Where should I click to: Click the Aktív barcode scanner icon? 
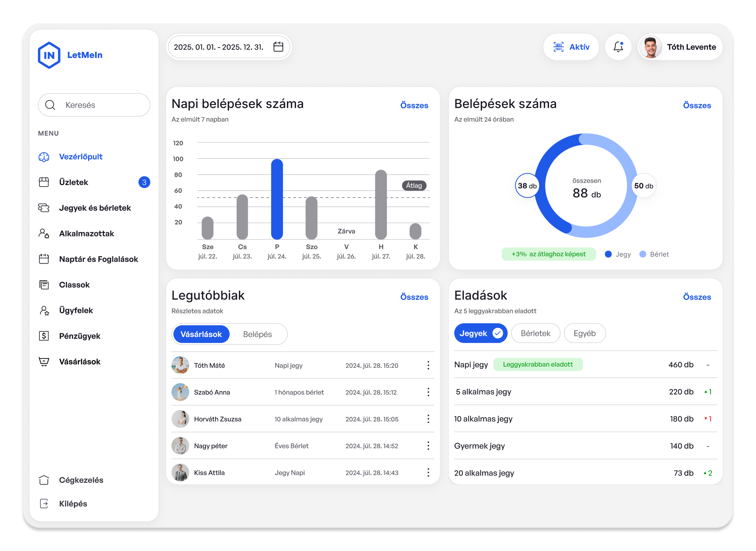point(559,47)
